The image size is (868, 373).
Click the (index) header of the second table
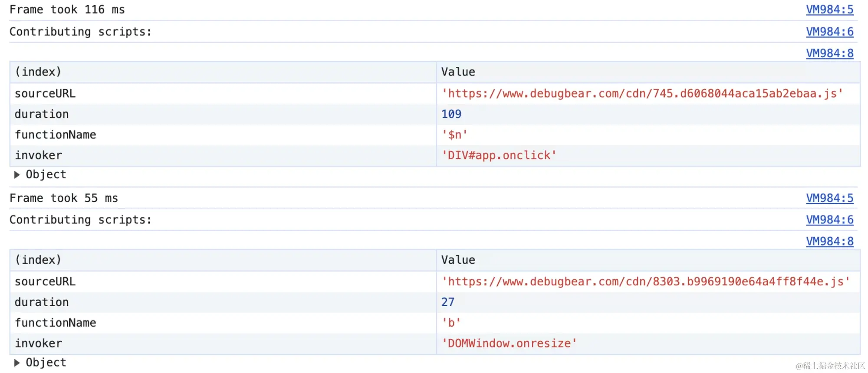pyautogui.click(x=38, y=260)
